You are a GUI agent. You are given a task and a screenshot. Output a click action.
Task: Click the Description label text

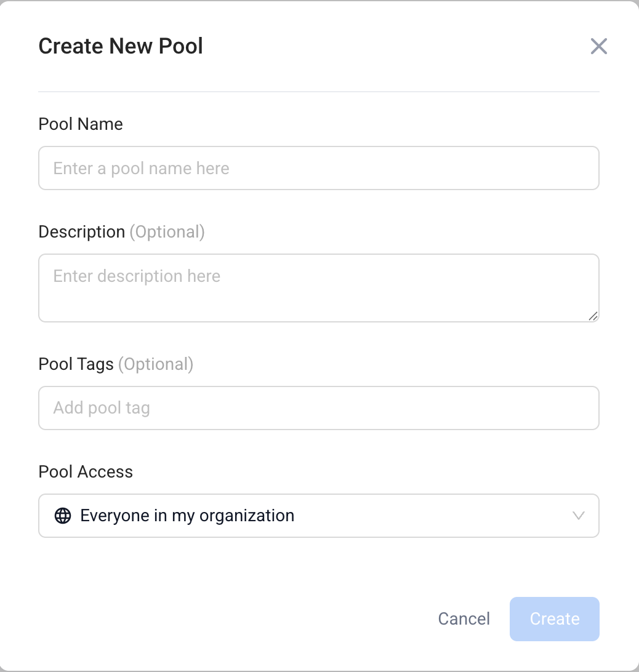pyautogui.click(x=82, y=232)
